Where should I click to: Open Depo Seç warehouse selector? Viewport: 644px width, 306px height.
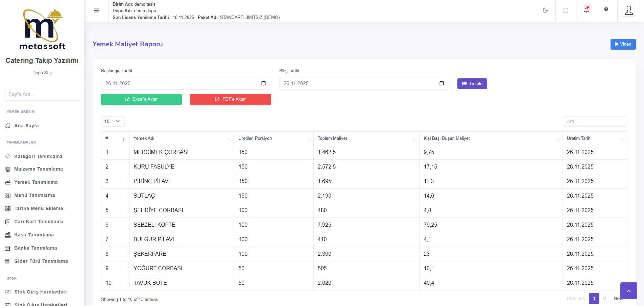[x=42, y=73]
